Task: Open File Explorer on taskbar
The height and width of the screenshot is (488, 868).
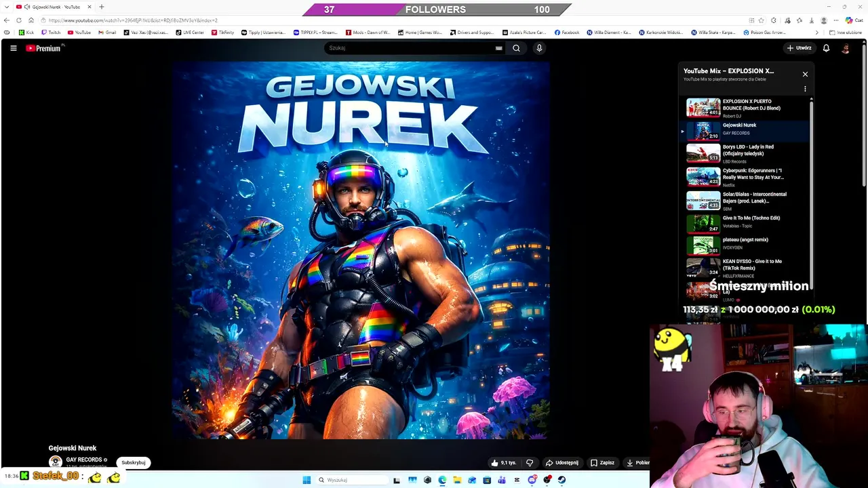Action: [457, 480]
